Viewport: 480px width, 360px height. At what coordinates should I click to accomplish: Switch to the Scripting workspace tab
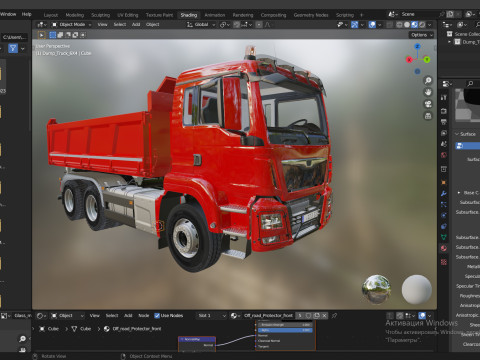click(345, 15)
